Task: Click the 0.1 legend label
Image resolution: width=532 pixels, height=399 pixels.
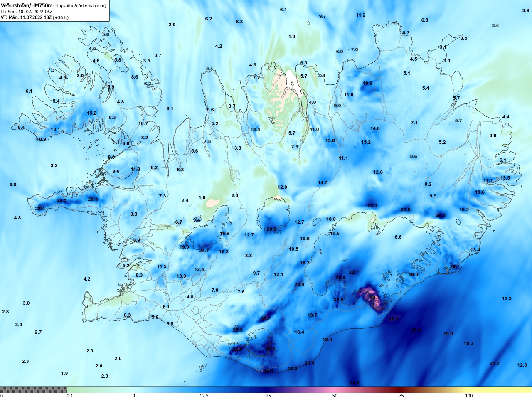Action: [x=70, y=396]
